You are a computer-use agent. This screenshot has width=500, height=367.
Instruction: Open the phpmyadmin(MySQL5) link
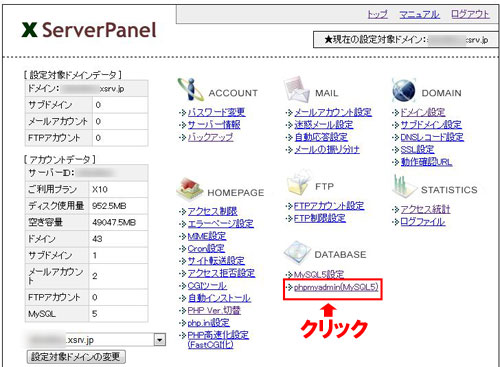click(336, 287)
